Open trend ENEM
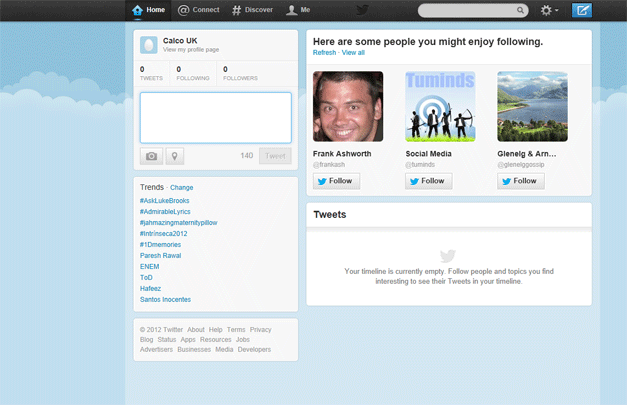Viewport: 627px width, 405px height. pos(150,267)
